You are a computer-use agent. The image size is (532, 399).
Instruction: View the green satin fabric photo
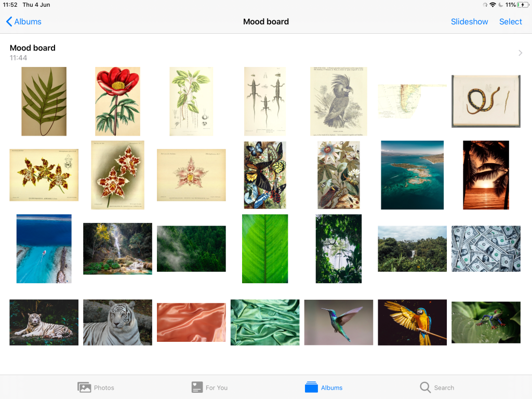[265, 322]
